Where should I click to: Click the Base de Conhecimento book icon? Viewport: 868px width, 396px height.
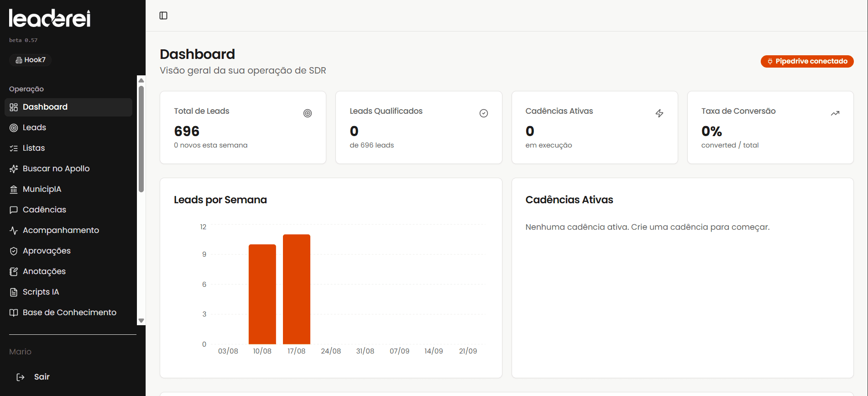click(14, 312)
